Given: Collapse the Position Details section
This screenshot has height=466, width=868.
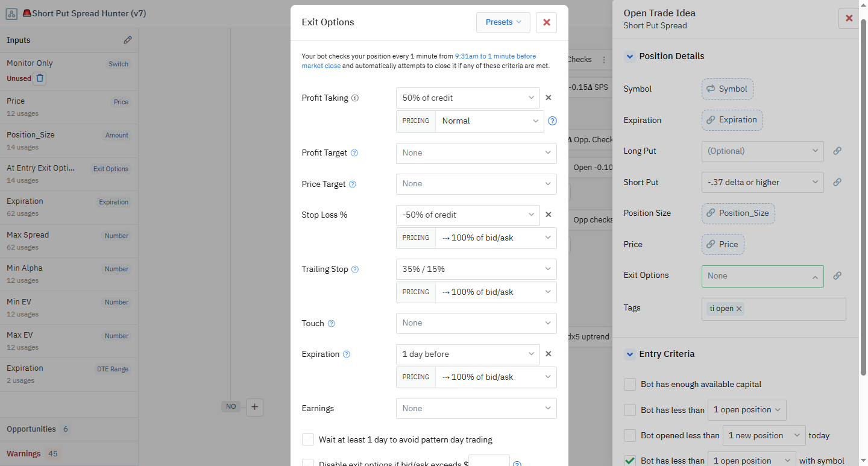Looking at the screenshot, I should (x=630, y=56).
